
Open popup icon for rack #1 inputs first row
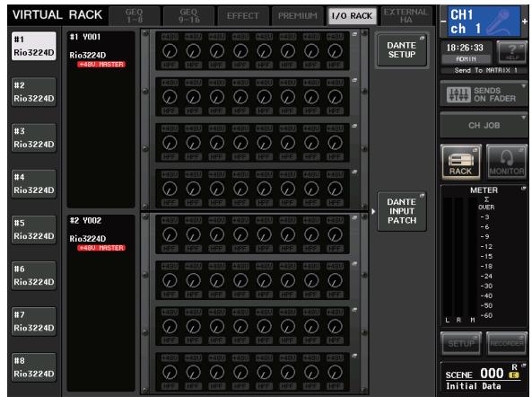354,34
